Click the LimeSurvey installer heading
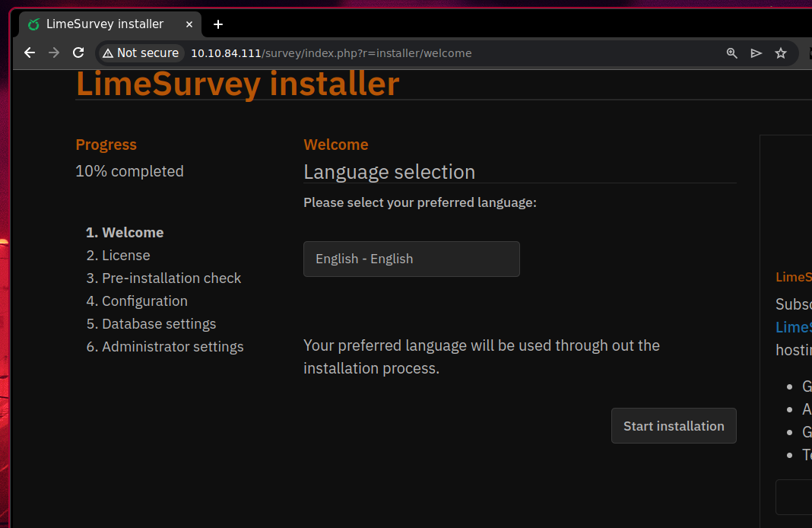812x528 pixels. [x=238, y=84]
